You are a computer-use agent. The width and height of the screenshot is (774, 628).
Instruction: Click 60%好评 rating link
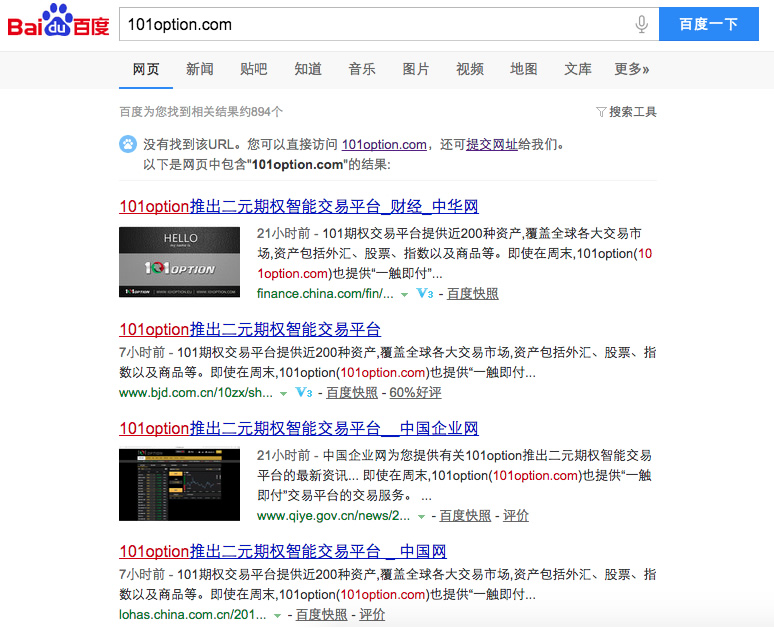pos(415,393)
